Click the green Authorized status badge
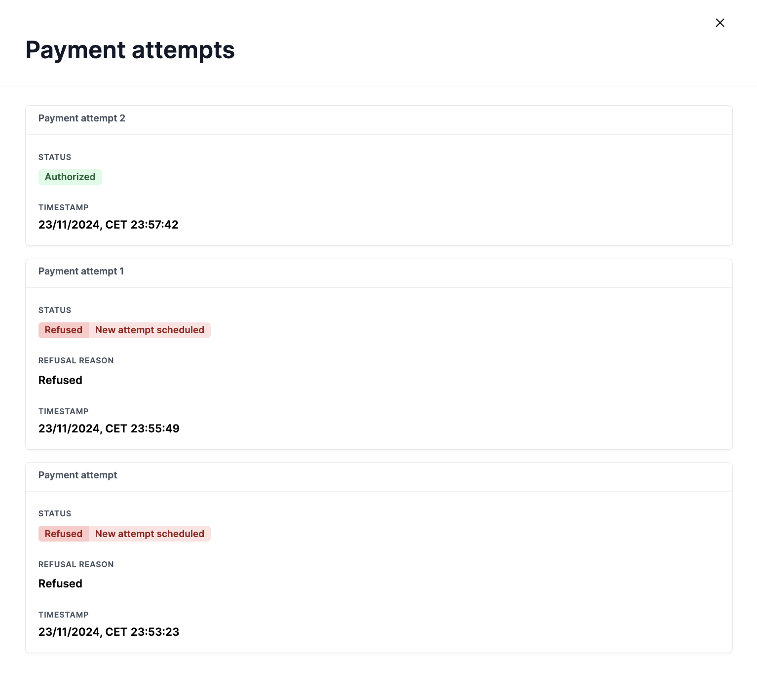 click(x=70, y=177)
